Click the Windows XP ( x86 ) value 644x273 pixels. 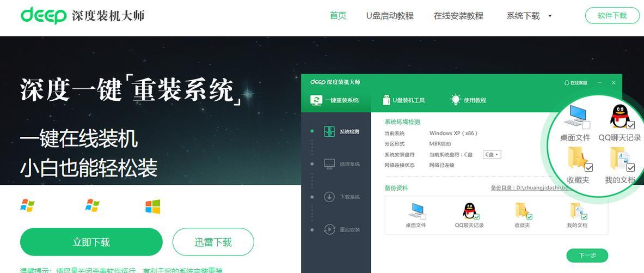tap(453, 133)
